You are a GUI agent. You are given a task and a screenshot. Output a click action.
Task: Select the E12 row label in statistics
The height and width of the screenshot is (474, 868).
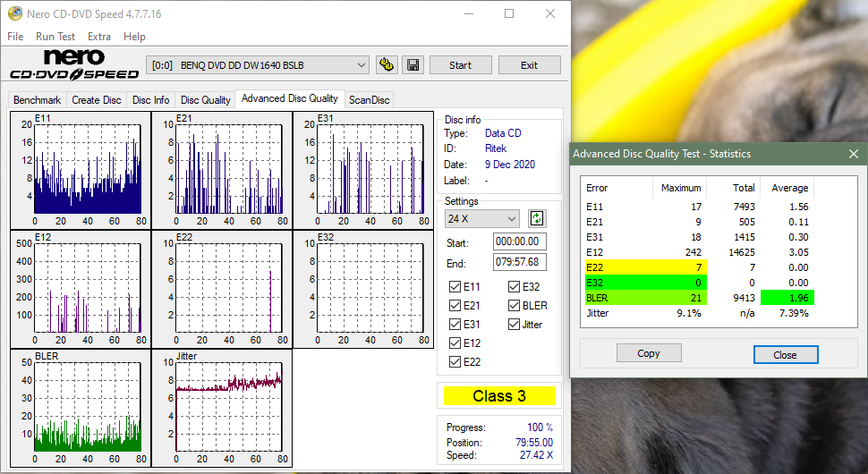pos(594,252)
